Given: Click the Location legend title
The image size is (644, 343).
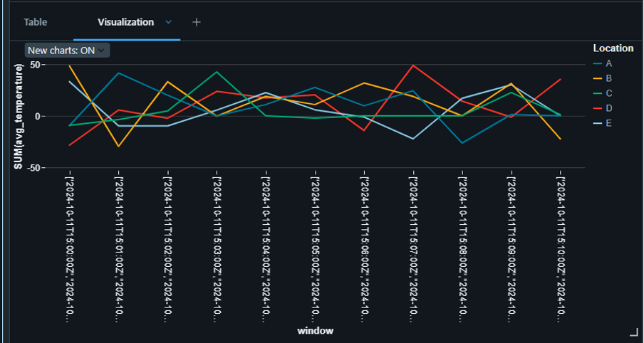Looking at the screenshot, I should click(x=613, y=48).
